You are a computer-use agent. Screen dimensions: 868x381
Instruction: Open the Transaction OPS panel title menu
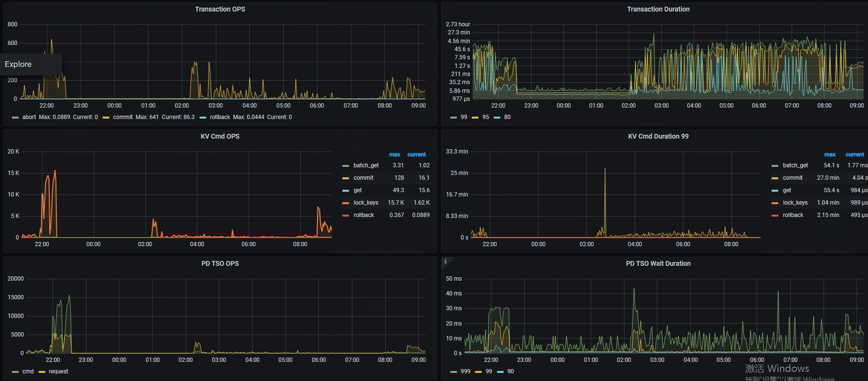point(220,9)
